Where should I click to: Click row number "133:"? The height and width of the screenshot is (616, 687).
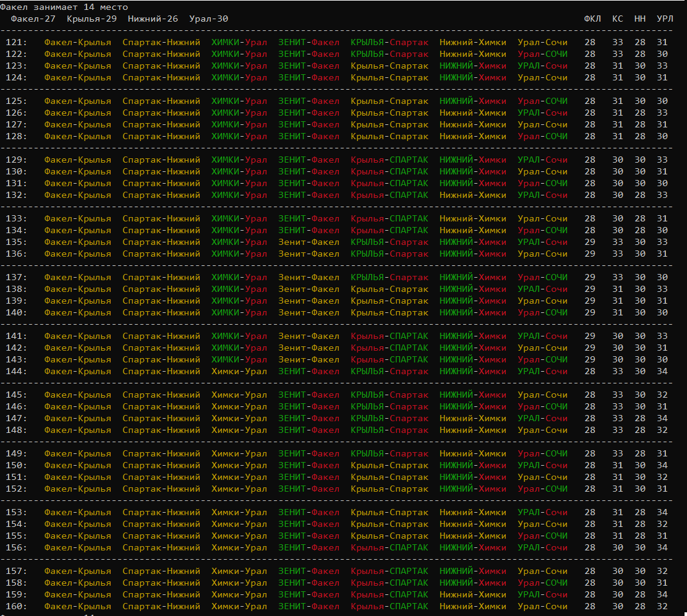click(x=16, y=218)
